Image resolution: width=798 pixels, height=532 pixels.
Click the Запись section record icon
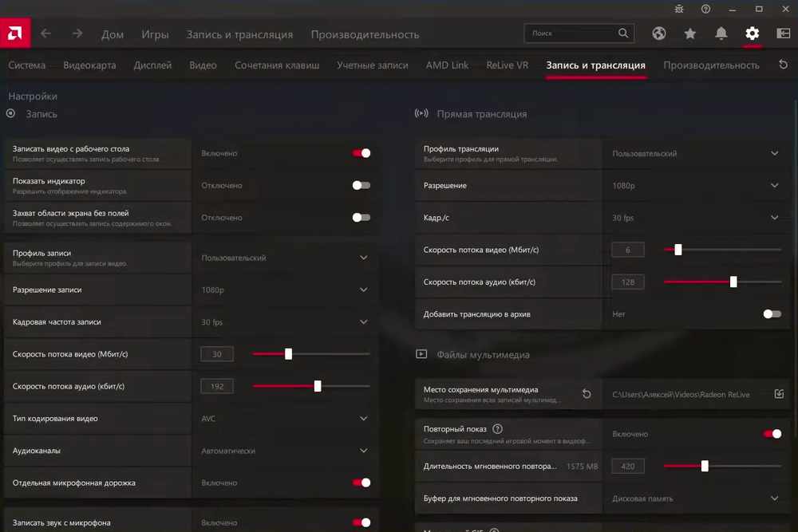tap(10, 113)
